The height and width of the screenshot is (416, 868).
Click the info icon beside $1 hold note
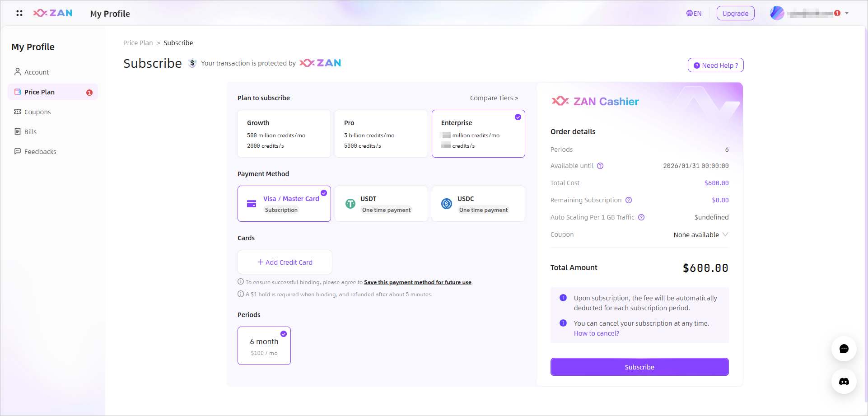[241, 294]
